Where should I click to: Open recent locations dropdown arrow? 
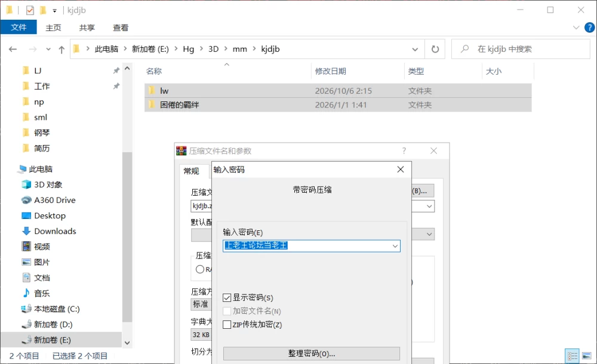(48, 49)
